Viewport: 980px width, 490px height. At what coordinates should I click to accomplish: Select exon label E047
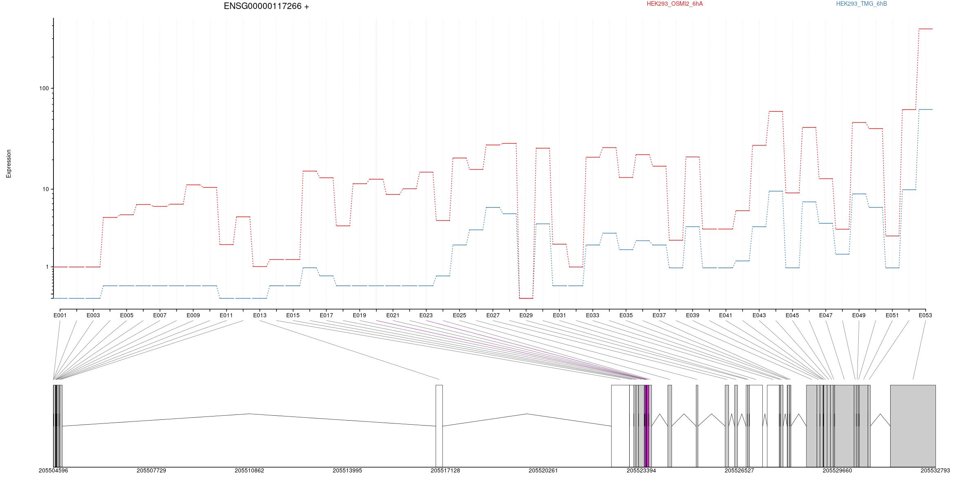coord(826,315)
